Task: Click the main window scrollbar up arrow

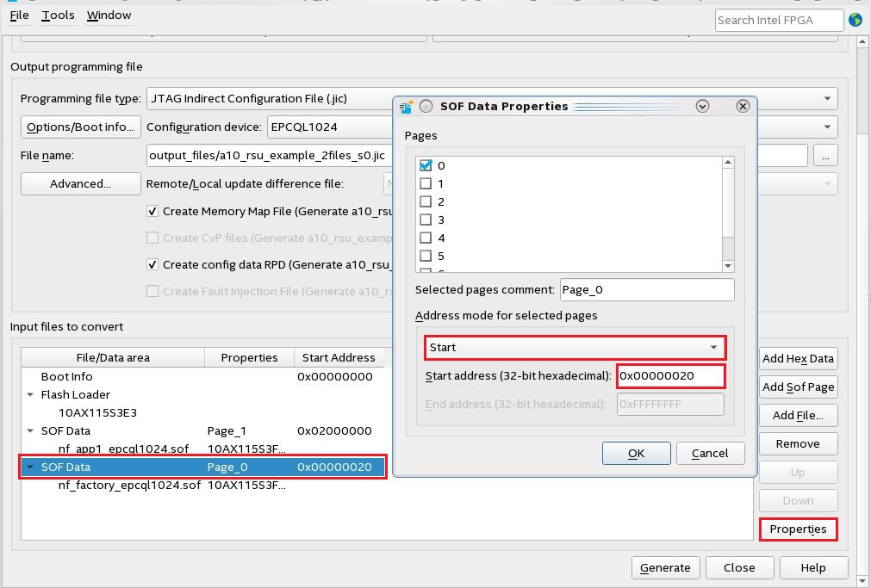Action: (862, 41)
